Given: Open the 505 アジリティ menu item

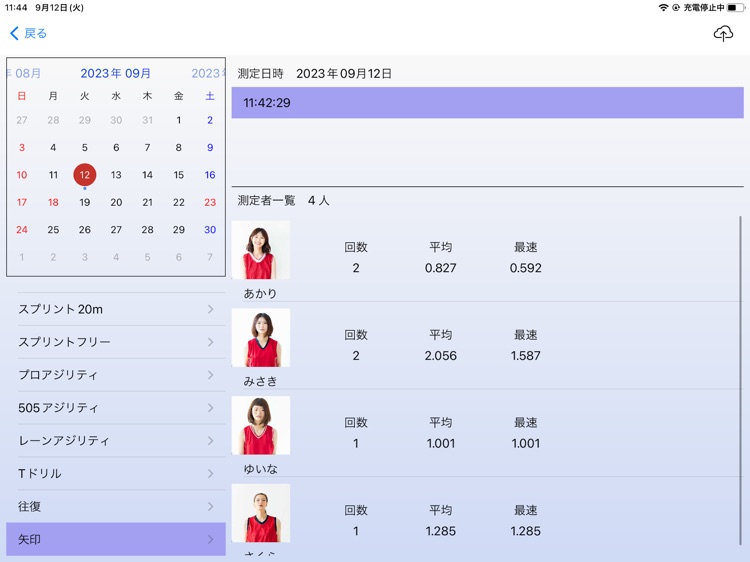Looking at the screenshot, I should tap(116, 408).
